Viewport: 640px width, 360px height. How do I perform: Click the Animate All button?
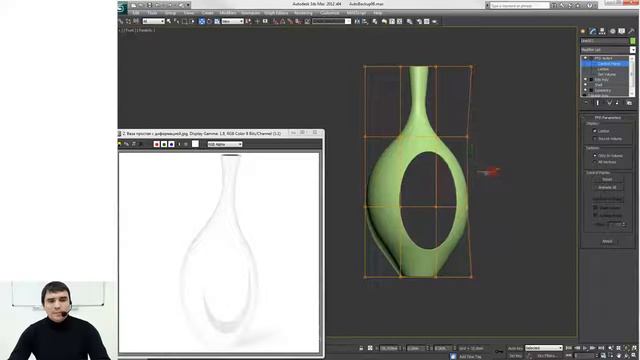(x=607, y=187)
